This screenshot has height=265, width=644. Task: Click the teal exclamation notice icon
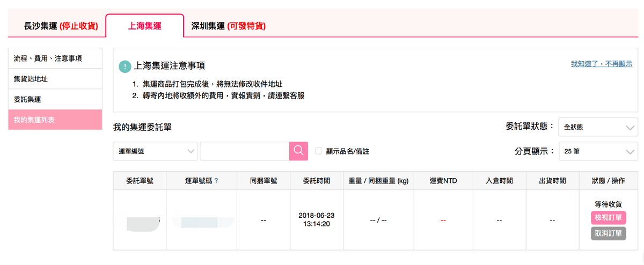click(x=125, y=66)
